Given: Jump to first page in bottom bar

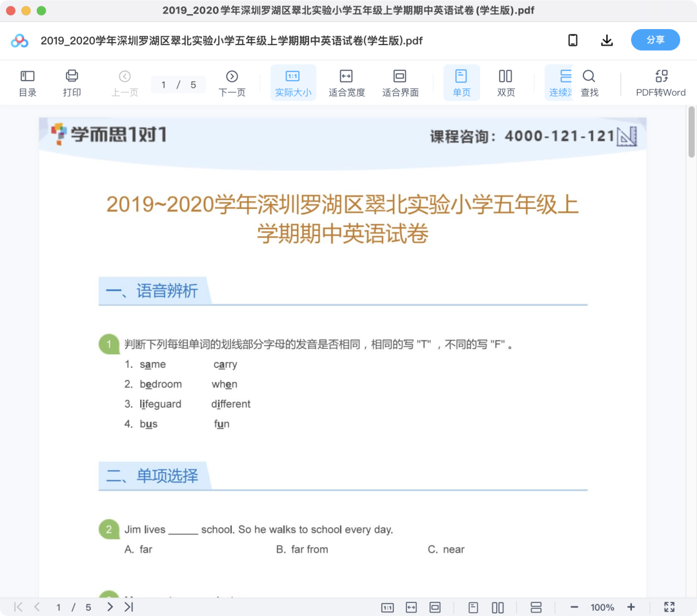Looking at the screenshot, I should [x=18, y=607].
